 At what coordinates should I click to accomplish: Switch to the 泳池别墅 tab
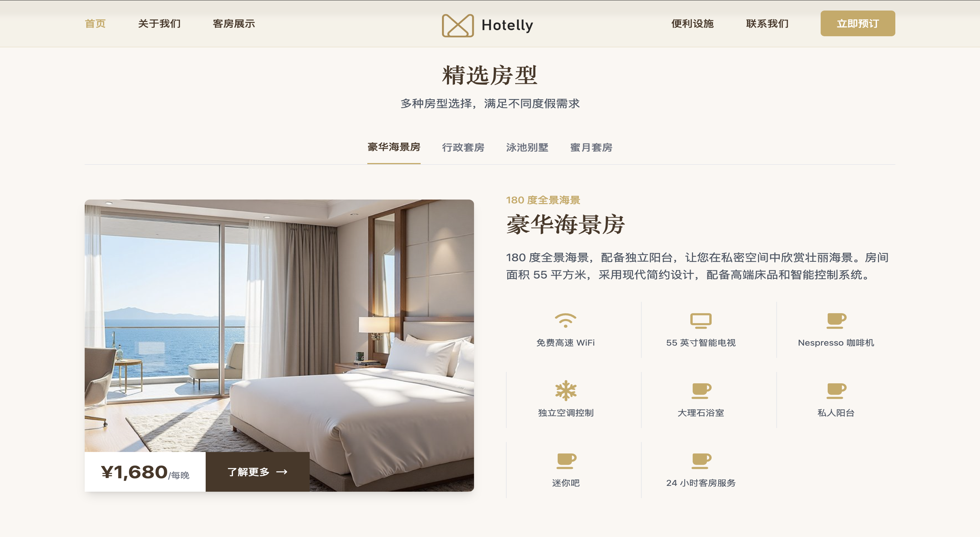(x=527, y=147)
